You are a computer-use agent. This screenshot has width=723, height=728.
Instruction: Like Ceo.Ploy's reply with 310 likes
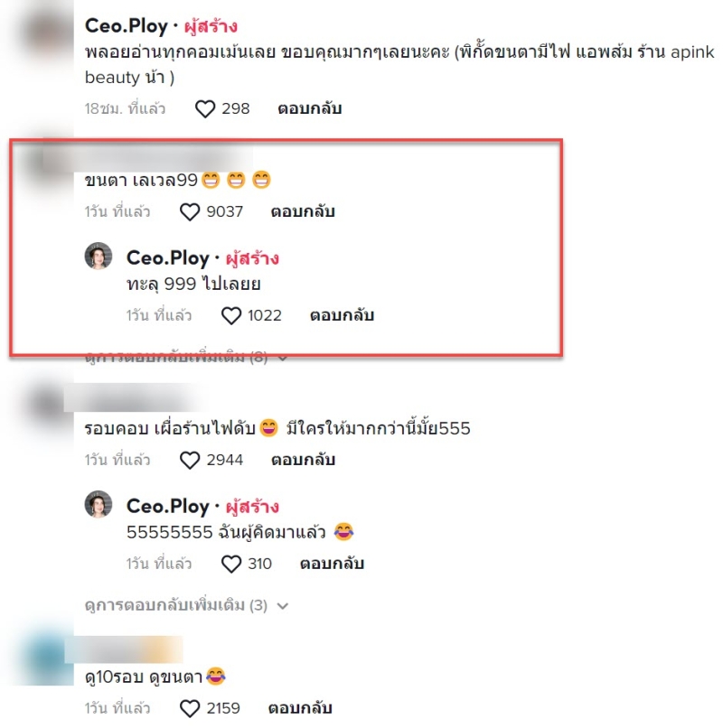point(231,564)
